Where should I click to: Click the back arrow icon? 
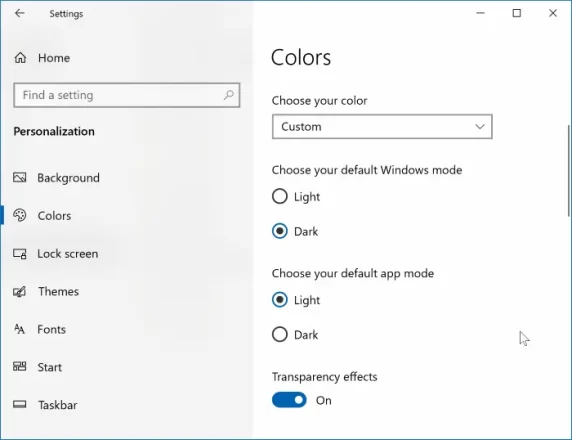point(19,13)
